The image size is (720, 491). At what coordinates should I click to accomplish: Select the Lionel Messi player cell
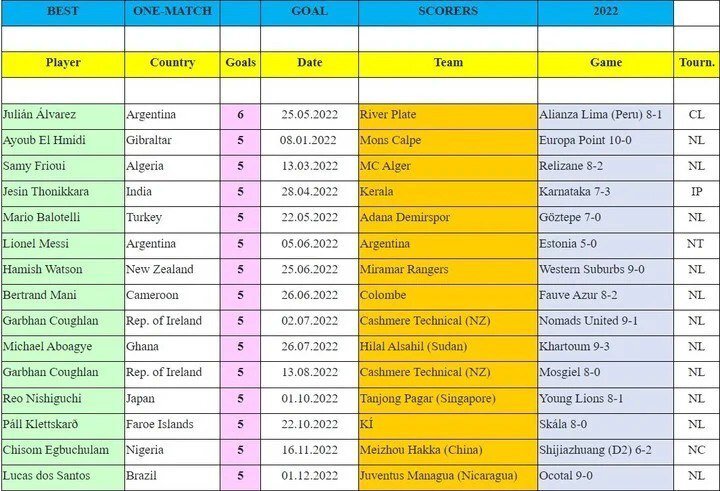pos(62,244)
